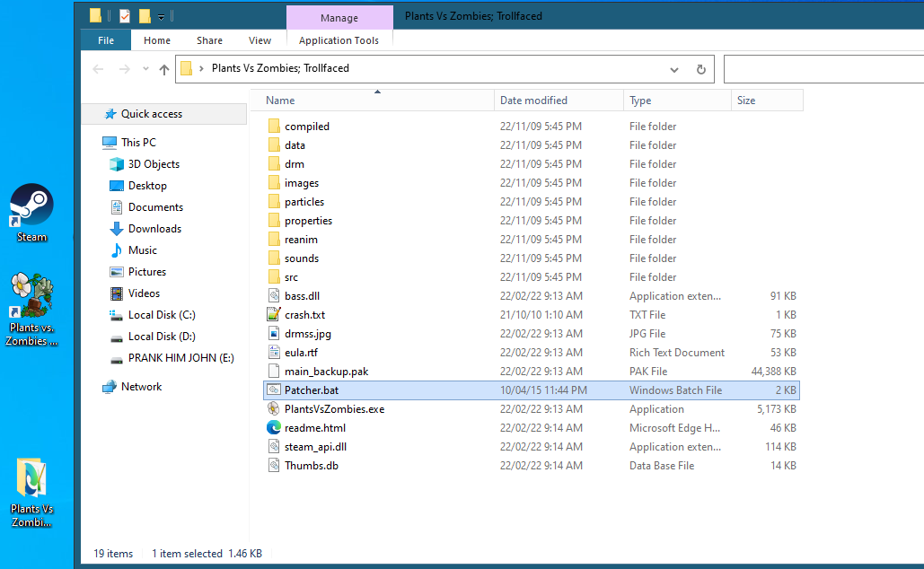924x569 pixels.
Task: Select the drm folder icon
Action: [273, 163]
